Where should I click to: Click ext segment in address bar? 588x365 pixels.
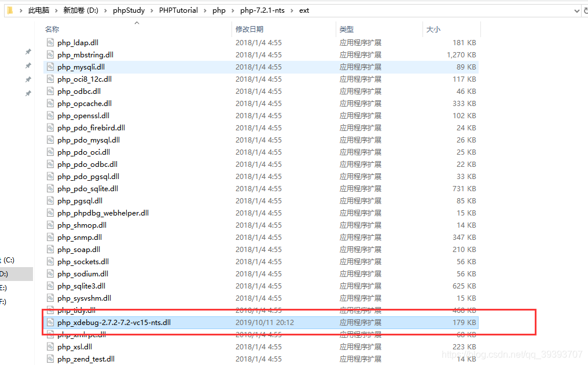[304, 10]
